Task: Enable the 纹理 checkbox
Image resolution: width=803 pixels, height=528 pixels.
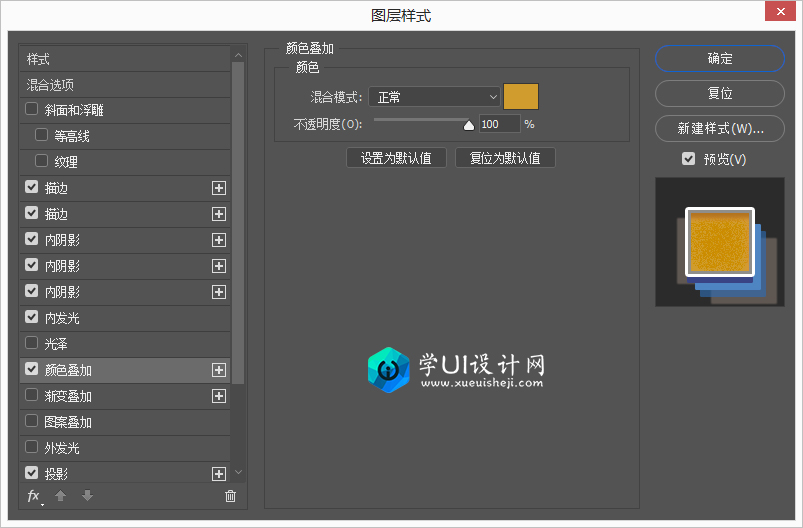Action: pos(41,161)
